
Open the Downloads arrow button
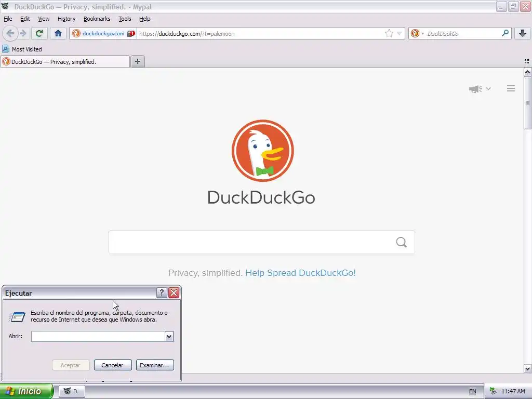tap(523, 33)
